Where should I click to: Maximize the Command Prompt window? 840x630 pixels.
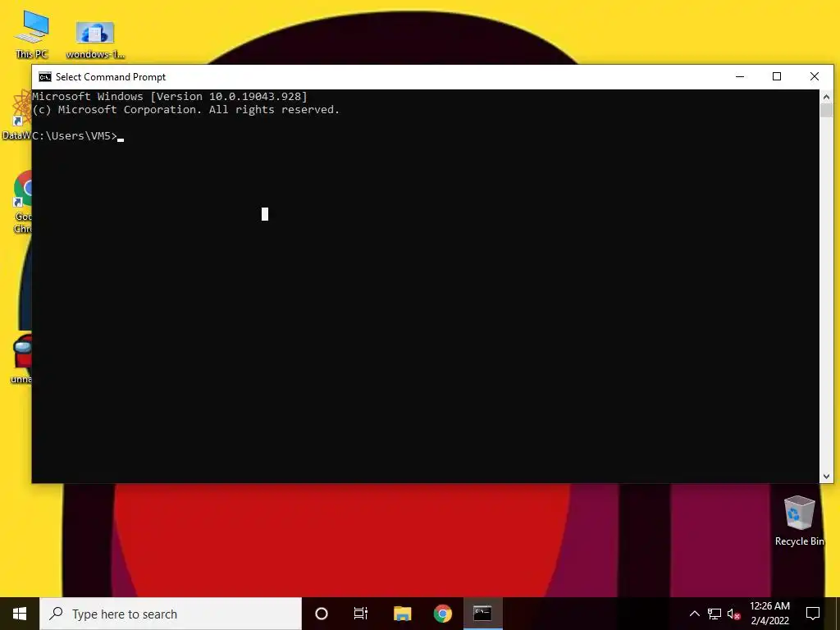pyautogui.click(x=777, y=76)
